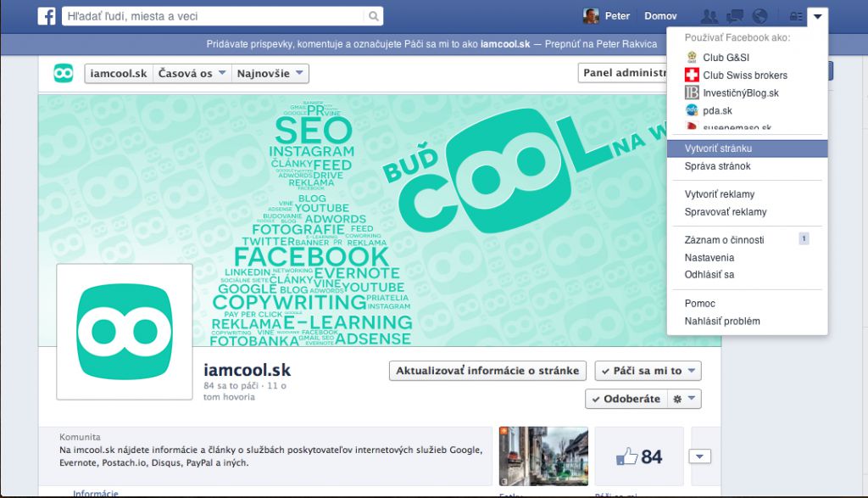Viewport: 868px width, 498px height.
Task: Select Vytvoriť stránku menu item
Action: [x=748, y=148]
